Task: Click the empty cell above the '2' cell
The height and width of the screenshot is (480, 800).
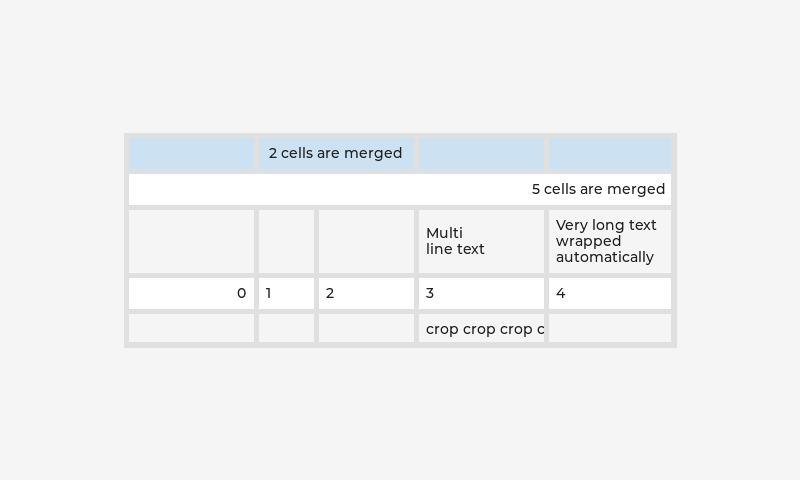Action: 366,241
